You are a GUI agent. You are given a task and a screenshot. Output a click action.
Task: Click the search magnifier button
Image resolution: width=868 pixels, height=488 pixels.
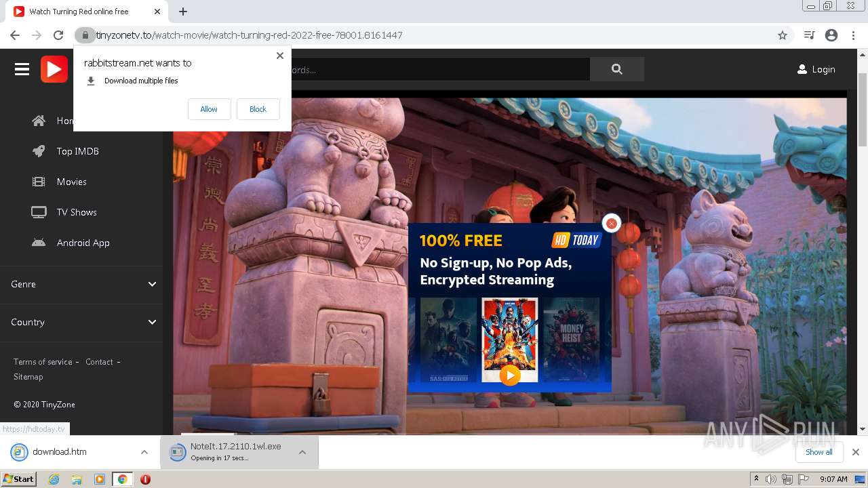tap(616, 69)
